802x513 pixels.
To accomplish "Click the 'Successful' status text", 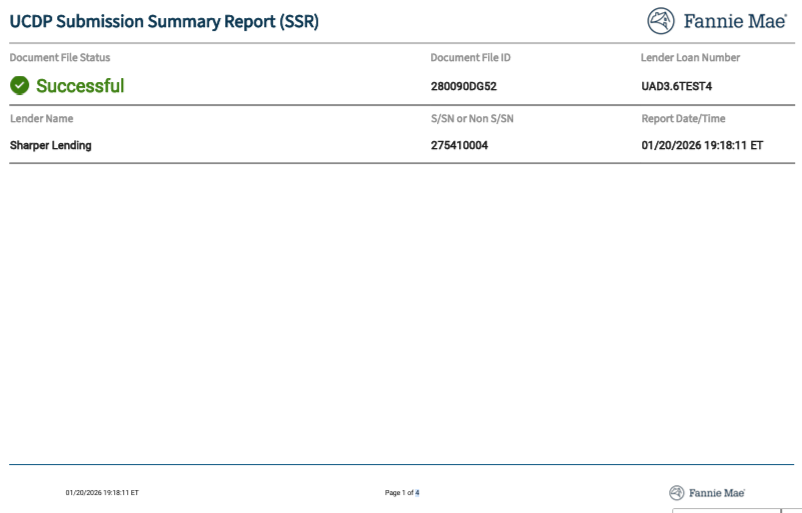I will point(80,86).
